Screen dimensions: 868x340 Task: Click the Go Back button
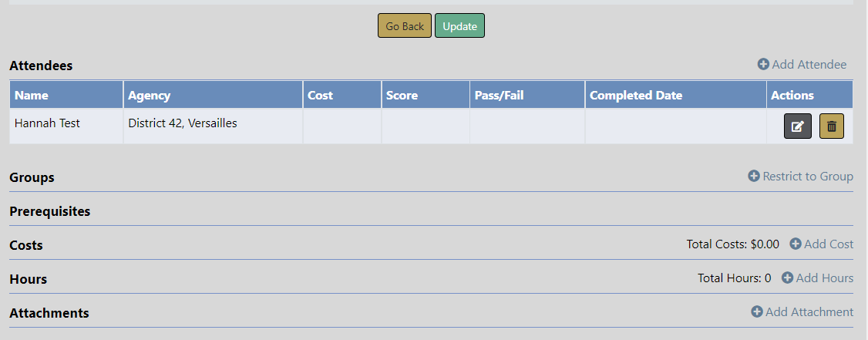[x=405, y=26]
